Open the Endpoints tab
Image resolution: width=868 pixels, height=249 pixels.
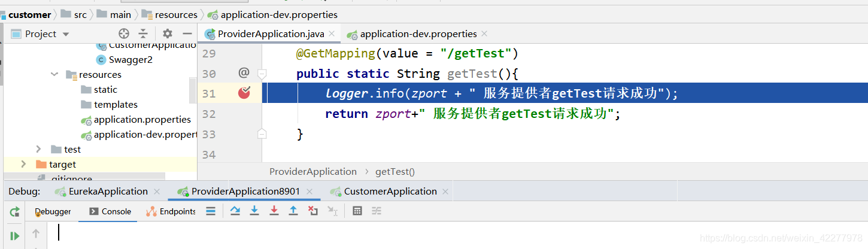coord(171,211)
